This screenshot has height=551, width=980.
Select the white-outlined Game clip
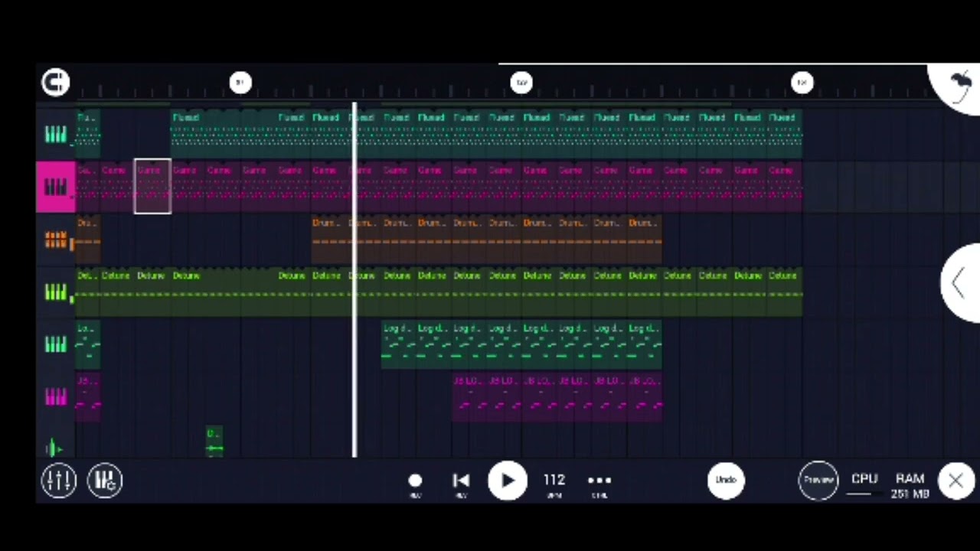point(152,187)
